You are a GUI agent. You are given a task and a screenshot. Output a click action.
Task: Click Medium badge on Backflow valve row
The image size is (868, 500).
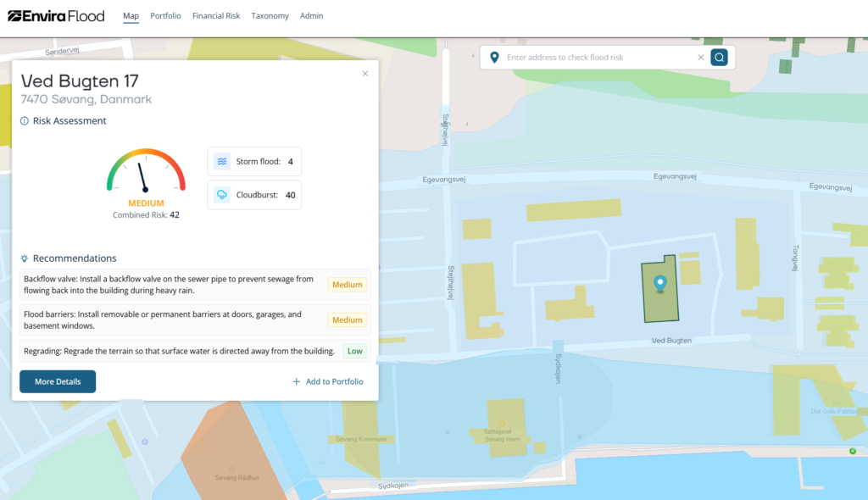pos(347,285)
